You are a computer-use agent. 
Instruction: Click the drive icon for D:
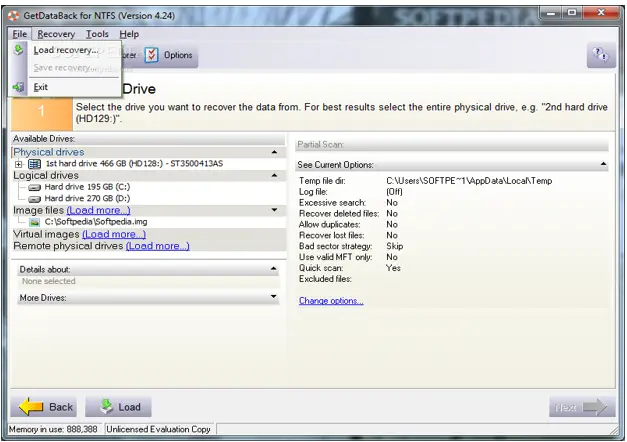[35, 199]
